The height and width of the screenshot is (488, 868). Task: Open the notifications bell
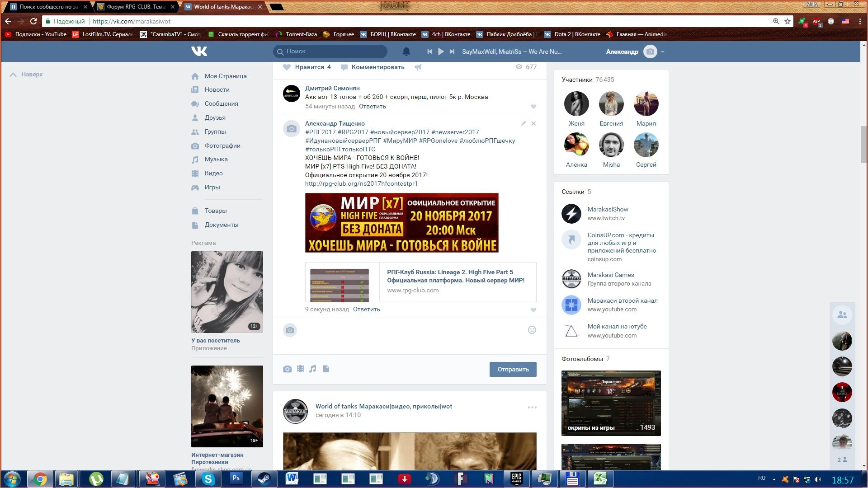[406, 52]
